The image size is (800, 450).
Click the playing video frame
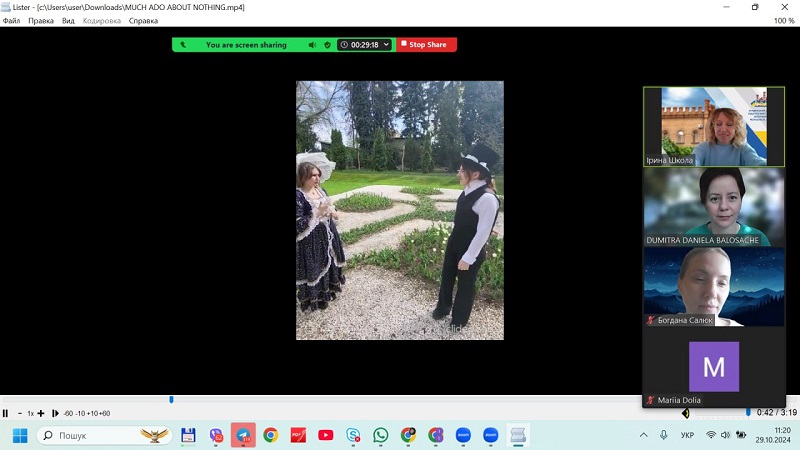400,210
